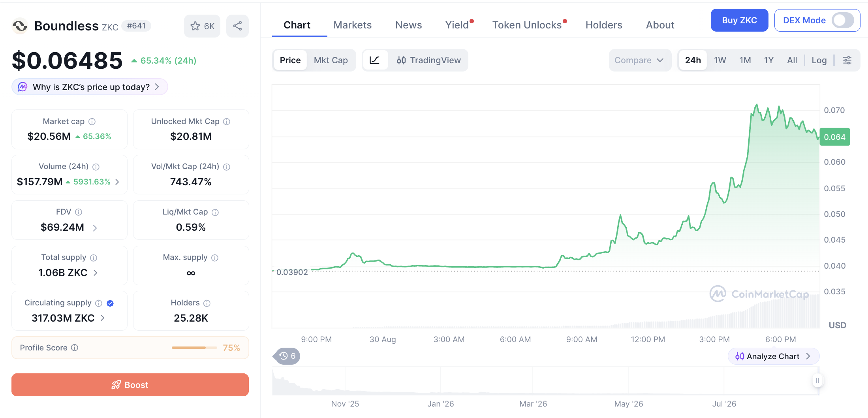
Task: Select the line chart icon
Action: pos(375,60)
